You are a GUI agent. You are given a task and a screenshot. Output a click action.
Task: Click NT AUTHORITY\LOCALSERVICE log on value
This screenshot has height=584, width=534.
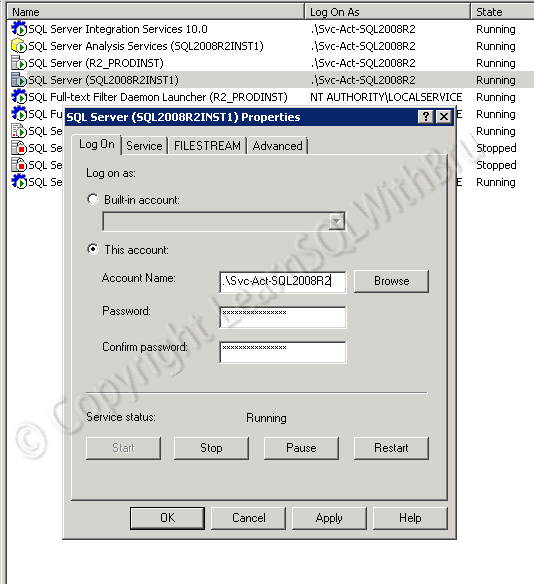pyautogui.click(x=386, y=97)
